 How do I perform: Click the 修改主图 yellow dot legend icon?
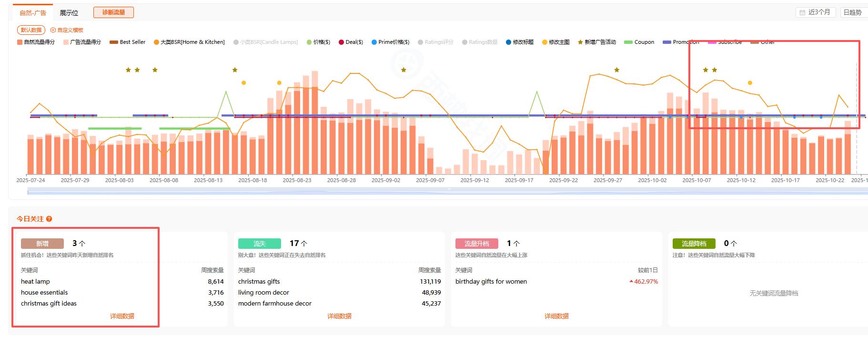coord(545,42)
